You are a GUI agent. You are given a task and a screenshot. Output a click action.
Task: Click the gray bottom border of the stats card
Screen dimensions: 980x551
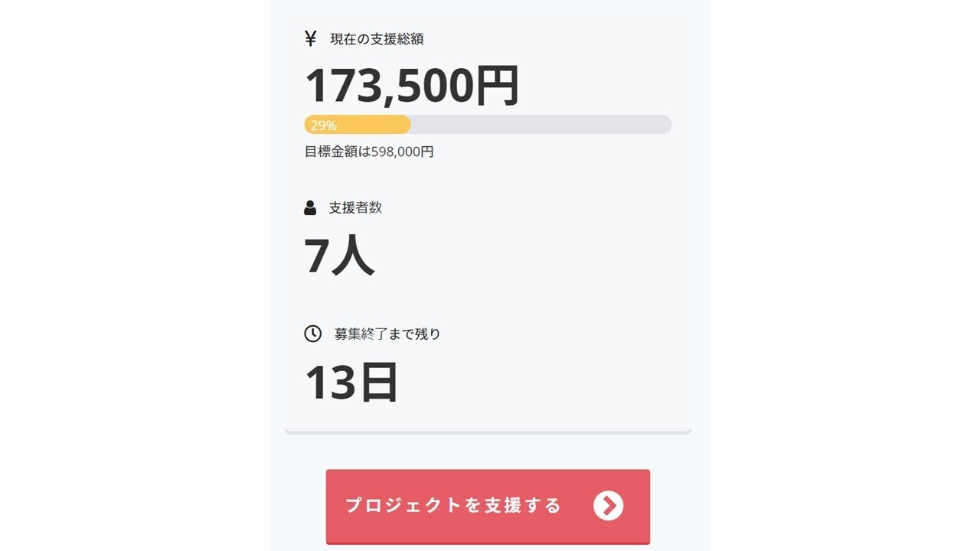[488, 432]
